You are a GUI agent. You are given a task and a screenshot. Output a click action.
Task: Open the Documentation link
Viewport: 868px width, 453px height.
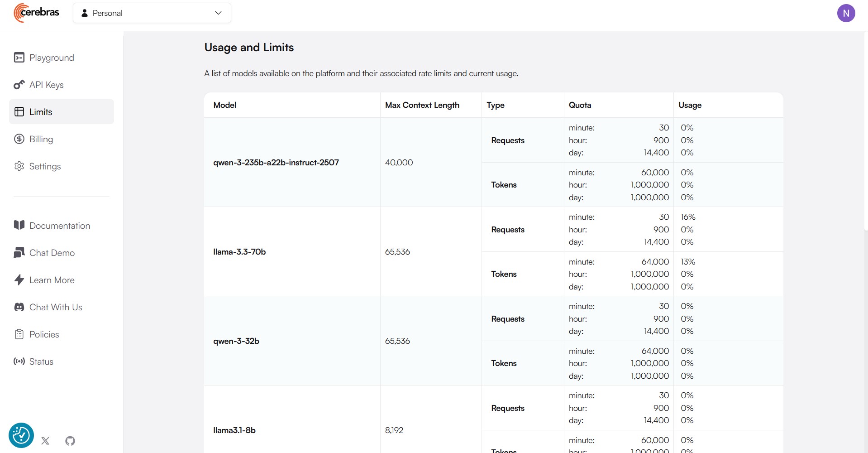pos(59,226)
